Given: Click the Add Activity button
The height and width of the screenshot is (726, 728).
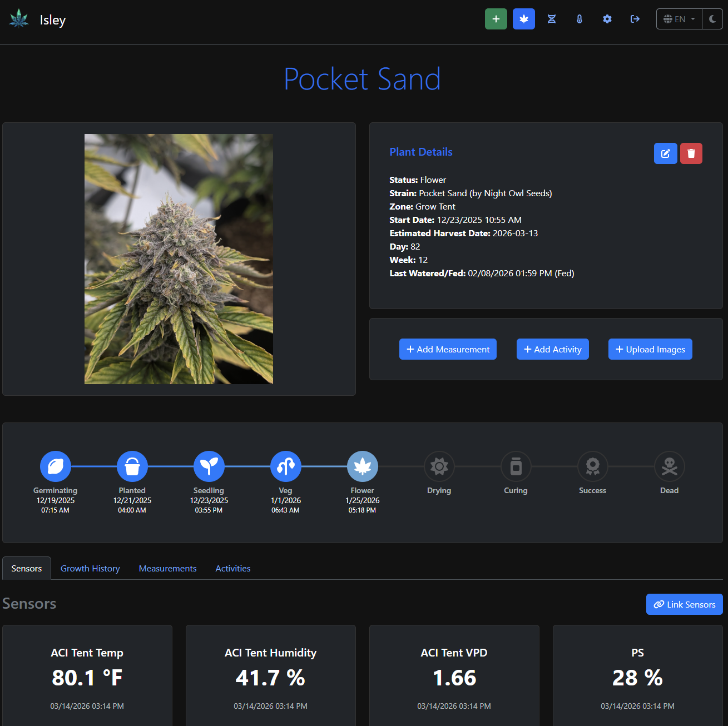Looking at the screenshot, I should (552, 349).
